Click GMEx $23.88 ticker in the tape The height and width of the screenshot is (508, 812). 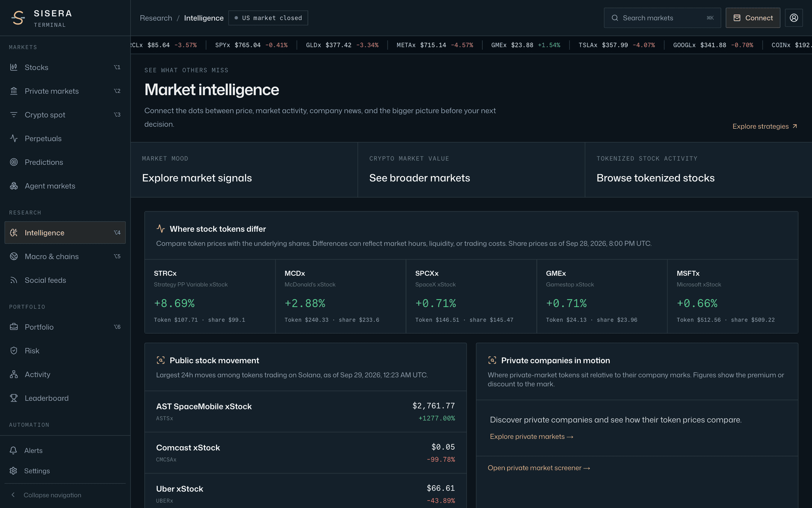[x=526, y=45]
